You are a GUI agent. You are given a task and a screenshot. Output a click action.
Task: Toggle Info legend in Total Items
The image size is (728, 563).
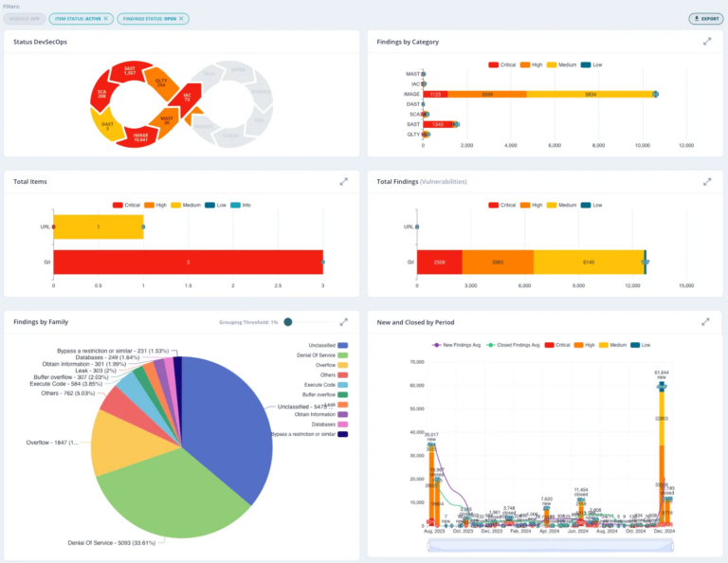coord(241,205)
